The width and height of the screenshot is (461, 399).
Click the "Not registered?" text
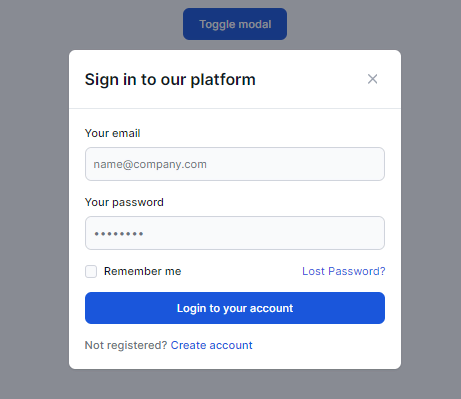(126, 345)
